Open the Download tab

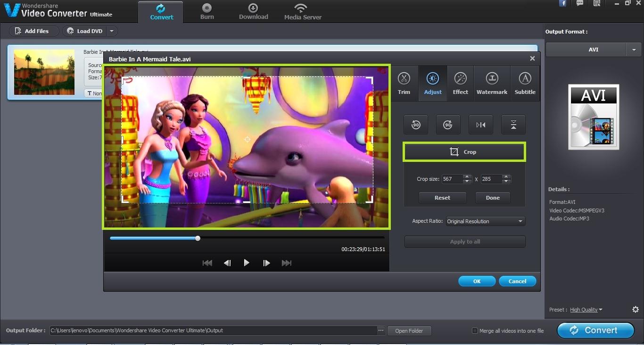tap(253, 12)
